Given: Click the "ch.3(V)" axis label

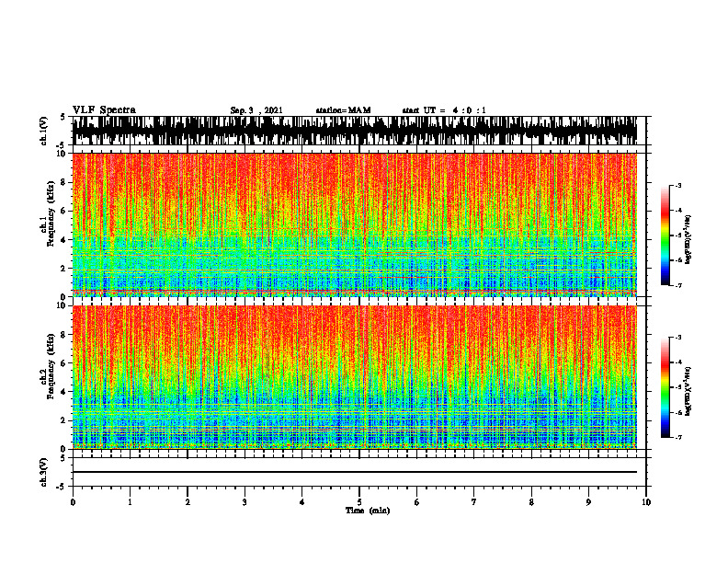Looking at the screenshot, I should coord(44,472).
